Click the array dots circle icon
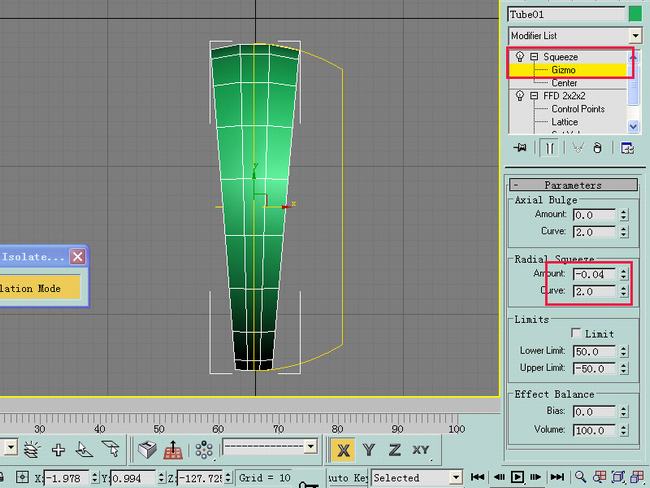This screenshot has width=650, height=488. coord(204,450)
